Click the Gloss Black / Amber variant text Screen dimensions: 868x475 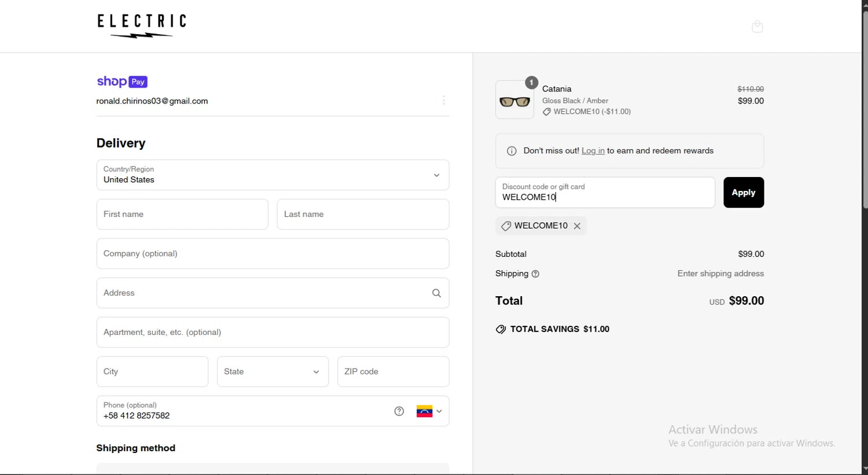pyautogui.click(x=575, y=101)
